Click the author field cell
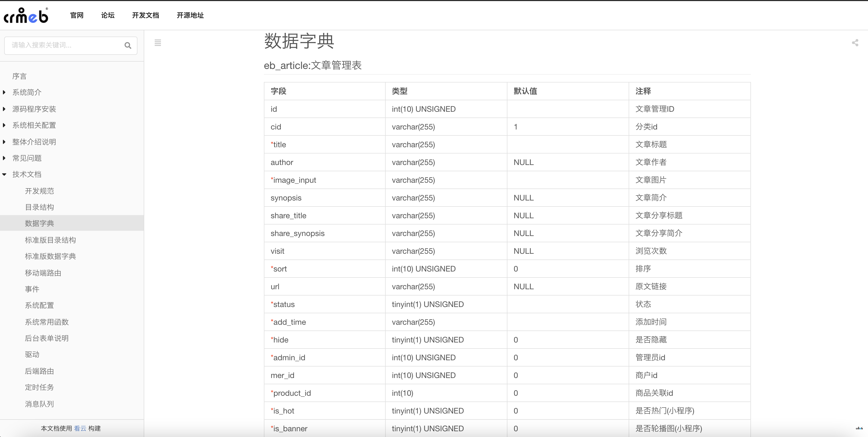Screen dimensions: 868x437 325,162
